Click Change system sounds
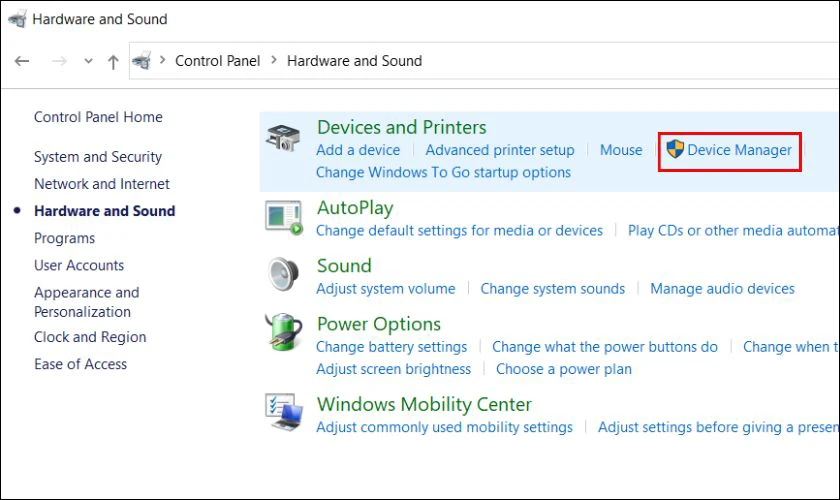This screenshot has height=500, width=840. coord(552,289)
